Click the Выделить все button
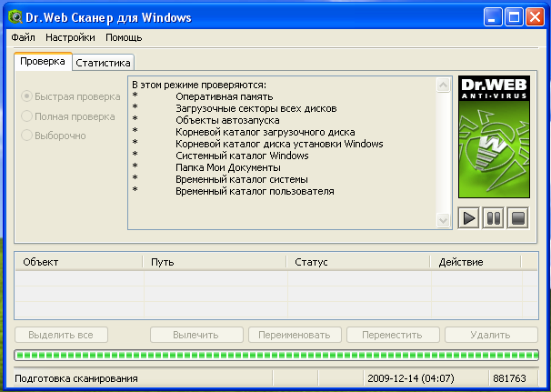 point(61,335)
